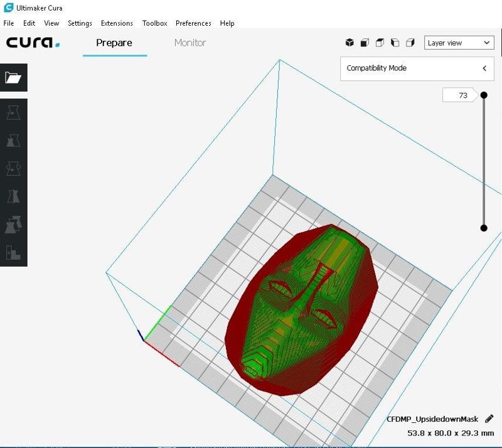Screen dimensions: 502x448
Task: Open the Toolbox menu
Action: (x=154, y=23)
